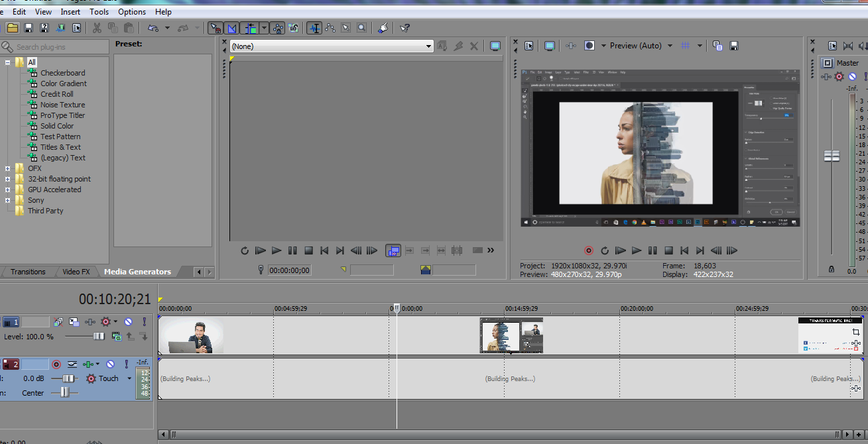Click the Open project folder icon
The height and width of the screenshot is (444, 868).
(x=13, y=28)
